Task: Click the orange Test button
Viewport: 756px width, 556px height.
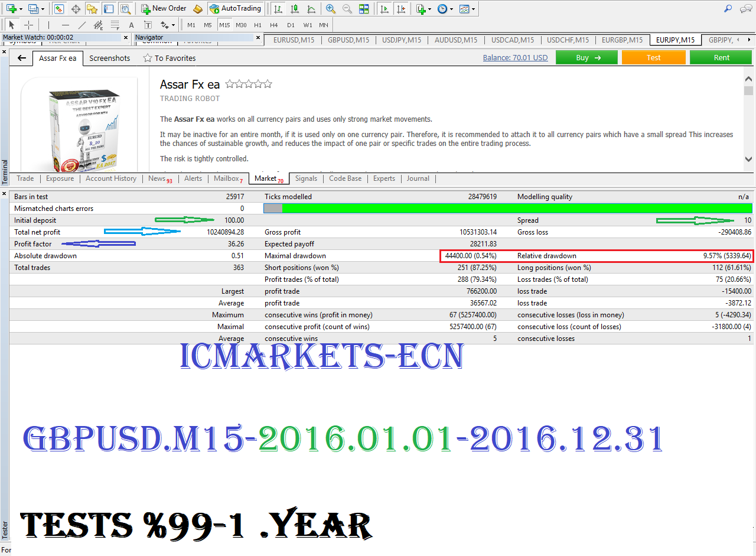Action: click(654, 57)
